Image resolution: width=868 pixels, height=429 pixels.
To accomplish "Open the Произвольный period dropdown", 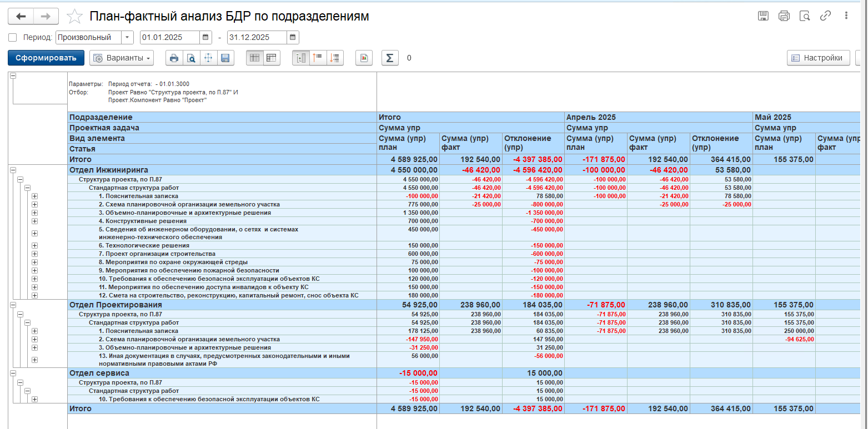I will (x=127, y=38).
